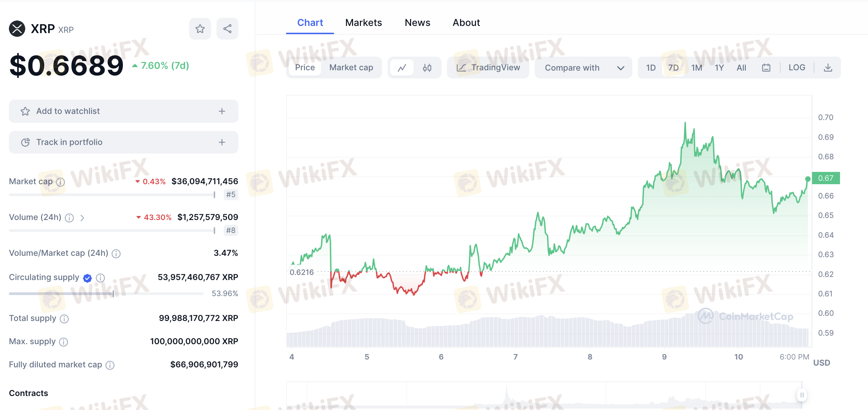Screen dimensions: 868x410
Task: Click Market cap info icon
Action: 60,182
